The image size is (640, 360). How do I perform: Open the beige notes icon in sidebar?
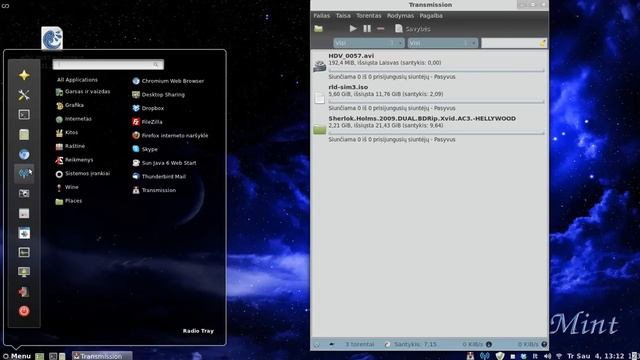click(x=24, y=134)
